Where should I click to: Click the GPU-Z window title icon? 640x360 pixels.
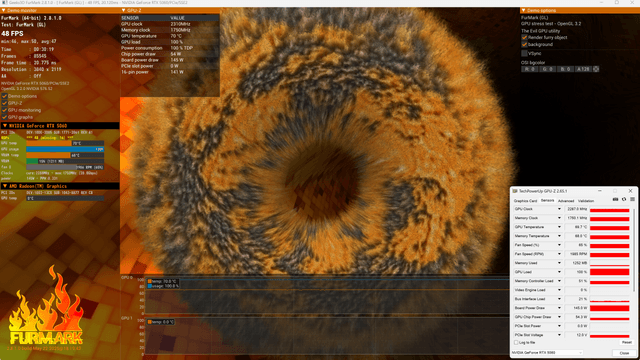click(x=515, y=191)
